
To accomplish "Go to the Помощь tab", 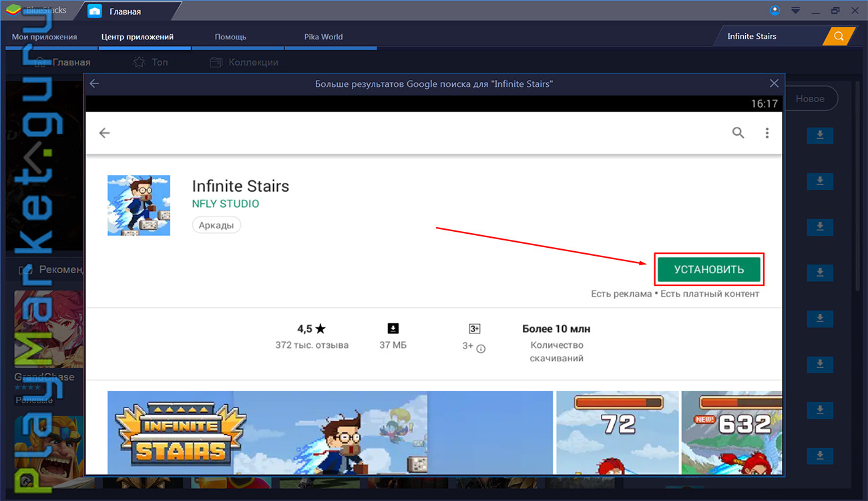I will tap(230, 37).
